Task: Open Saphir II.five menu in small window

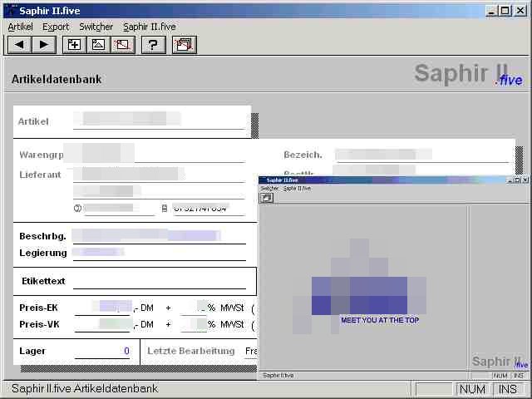Action: (298, 189)
